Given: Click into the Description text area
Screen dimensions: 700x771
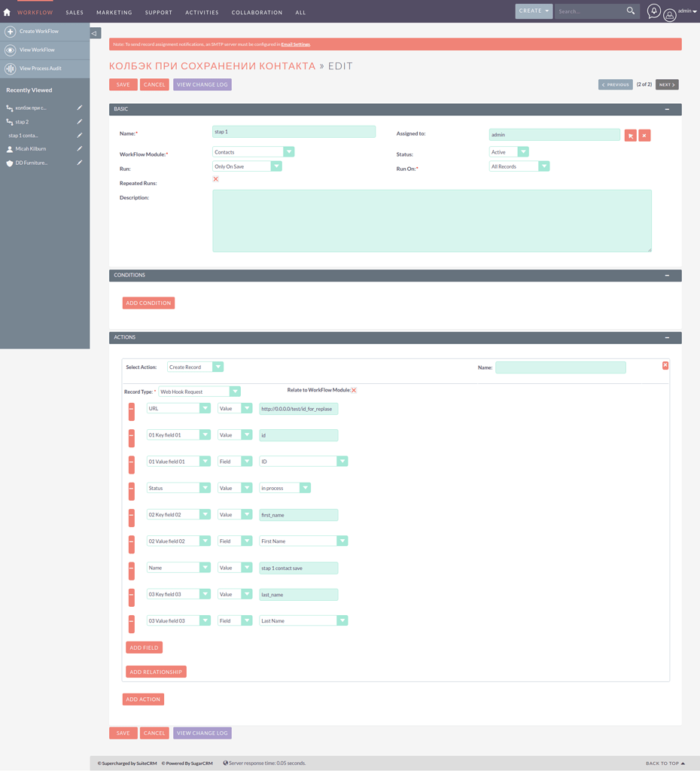Looking at the screenshot, I should coord(431,221).
